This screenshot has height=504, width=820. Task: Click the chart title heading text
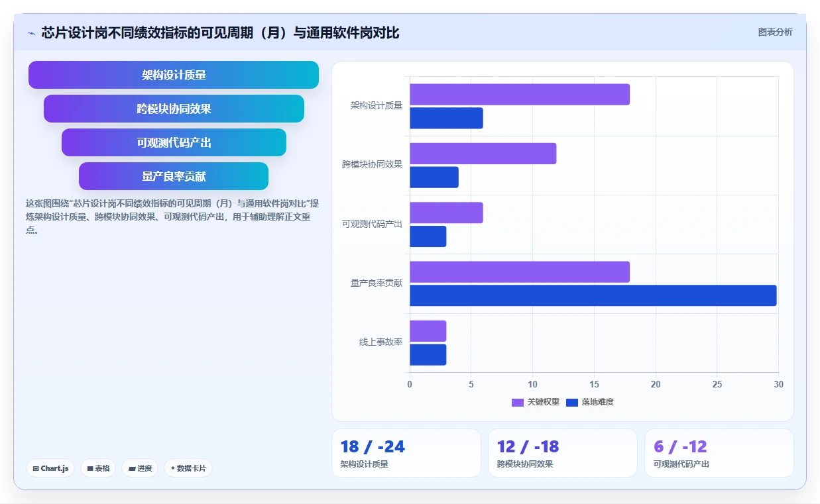pos(220,32)
